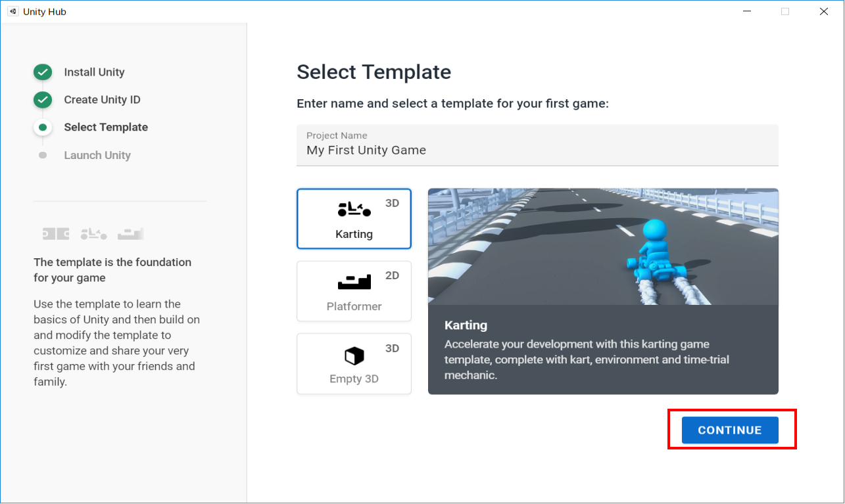
Task: Click the Select Template page heading
Action: pos(374,72)
